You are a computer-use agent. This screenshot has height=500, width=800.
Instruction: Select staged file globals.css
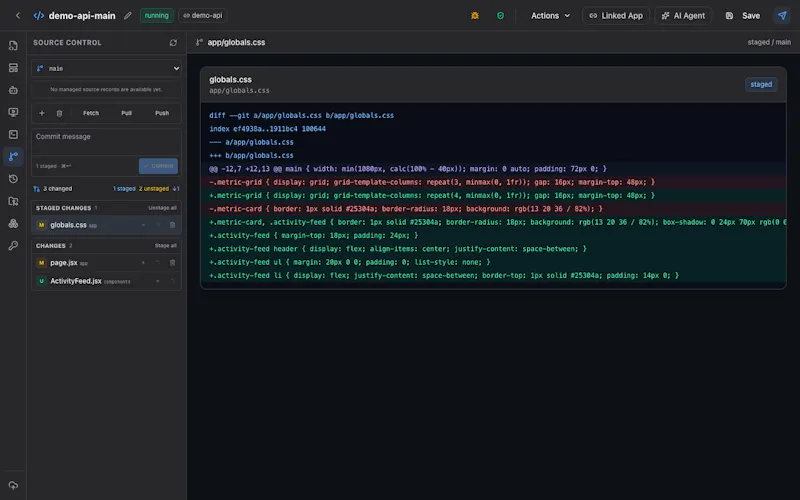tap(107, 225)
